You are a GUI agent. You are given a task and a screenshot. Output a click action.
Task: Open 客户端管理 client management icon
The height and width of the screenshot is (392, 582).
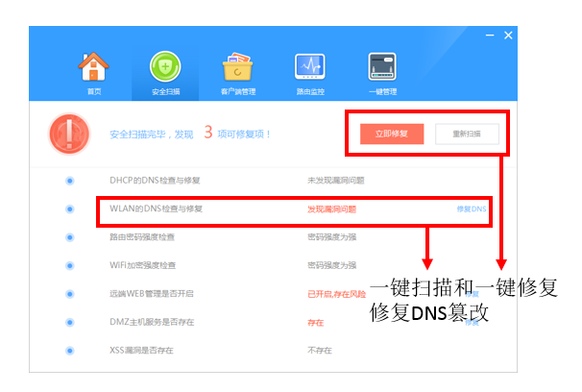(238, 68)
